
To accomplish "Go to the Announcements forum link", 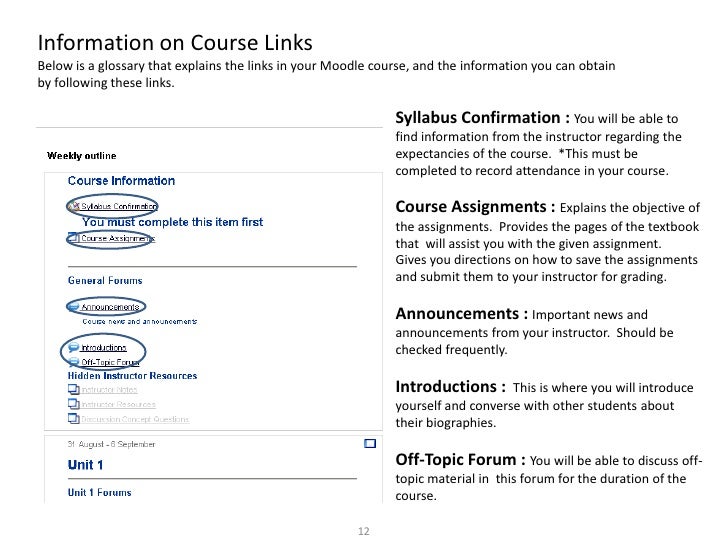I will click(x=110, y=307).
